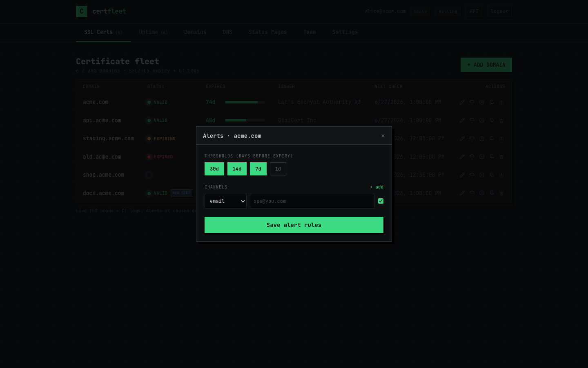Enable the 1d alert threshold
The height and width of the screenshot is (368, 588).
[278, 169]
